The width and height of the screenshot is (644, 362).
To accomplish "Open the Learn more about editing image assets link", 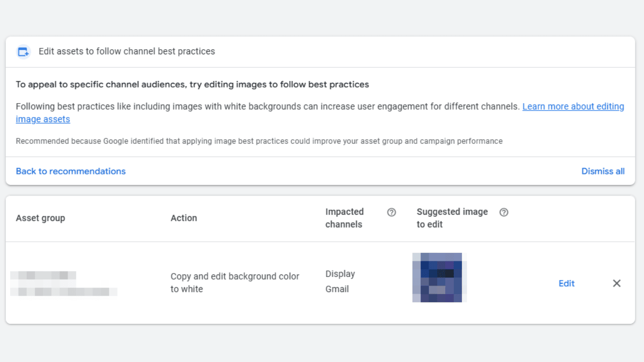I will point(573,106).
